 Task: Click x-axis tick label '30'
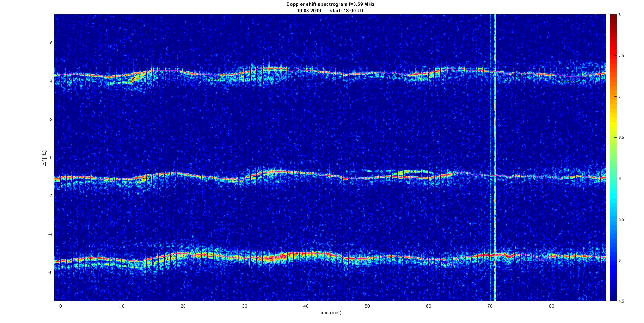244,306
